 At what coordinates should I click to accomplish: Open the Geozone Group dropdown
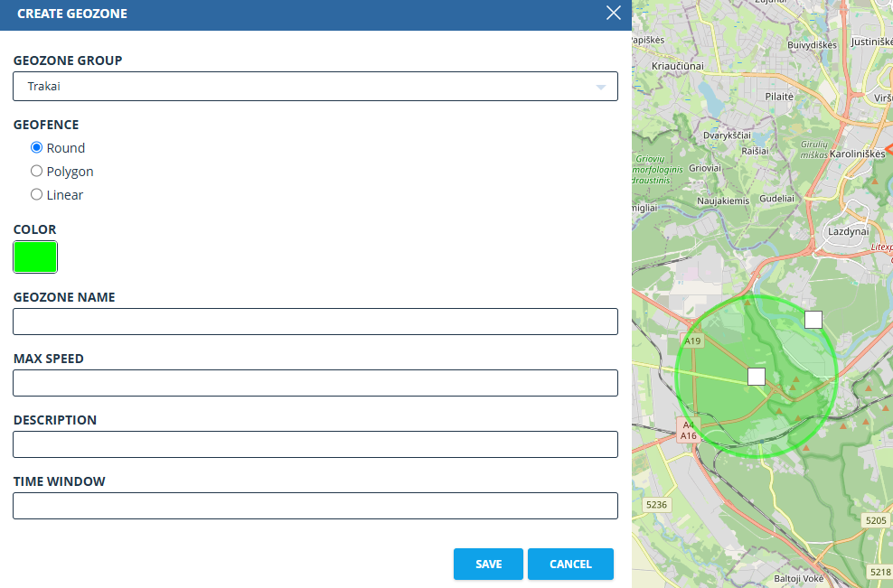(x=315, y=86)
